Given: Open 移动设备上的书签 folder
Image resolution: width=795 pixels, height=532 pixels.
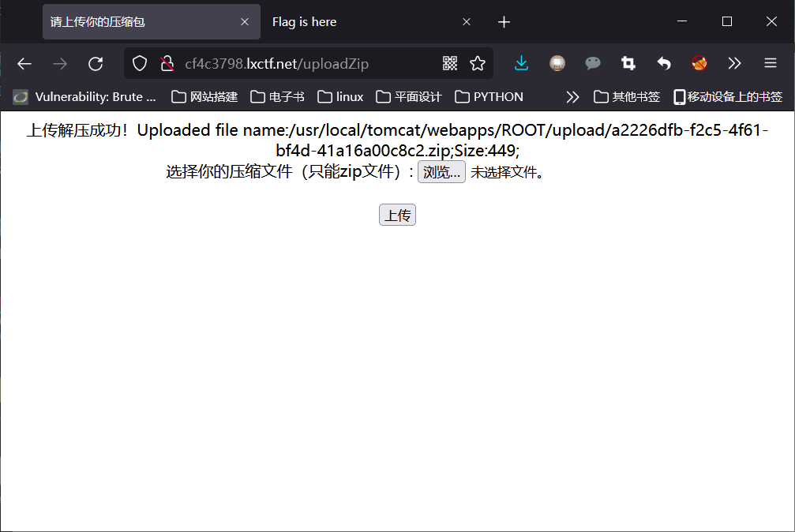Looking at the screenshot, I should click(x=728, y=97).
